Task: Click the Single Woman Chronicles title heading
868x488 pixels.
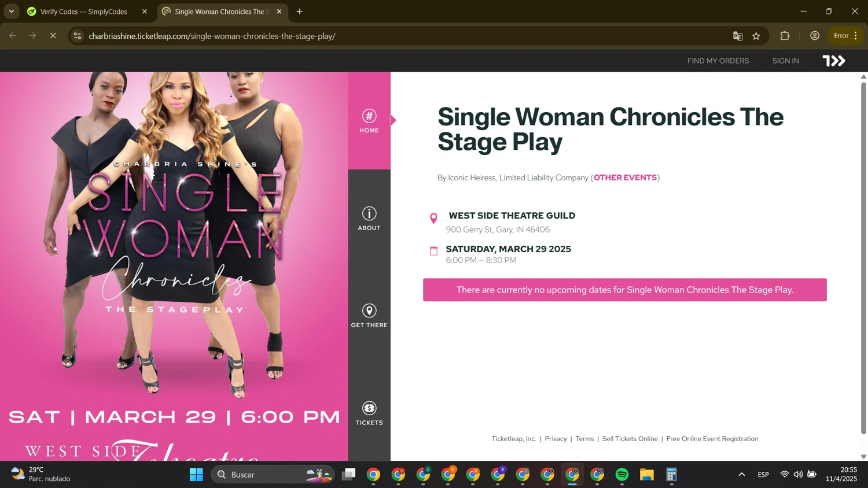Action: click(610, 129)
